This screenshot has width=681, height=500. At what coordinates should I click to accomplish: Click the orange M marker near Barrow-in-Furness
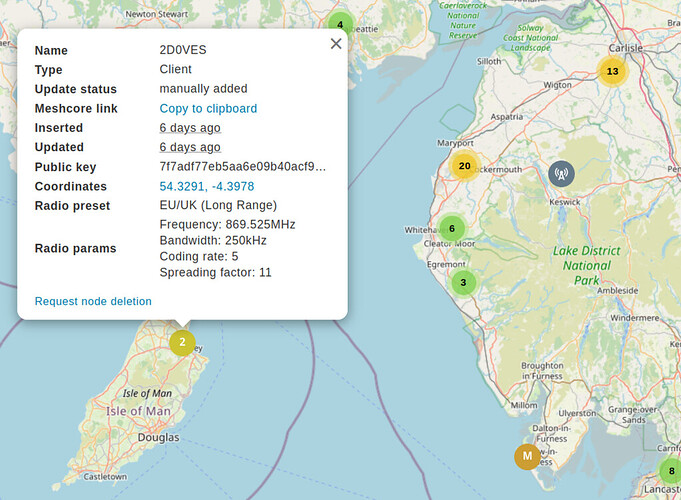527,456
